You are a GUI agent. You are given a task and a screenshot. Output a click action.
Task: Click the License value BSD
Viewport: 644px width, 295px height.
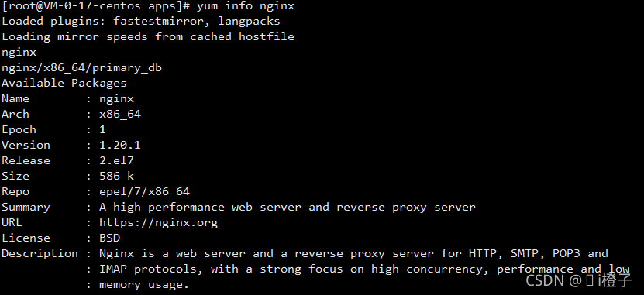tap(109, 238)
